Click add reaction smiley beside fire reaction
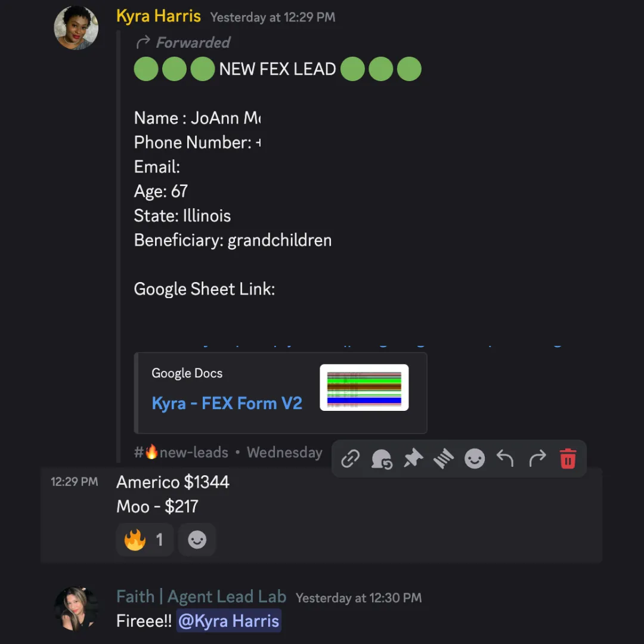Viewport: 644px width, 644px height. point(197,540)
